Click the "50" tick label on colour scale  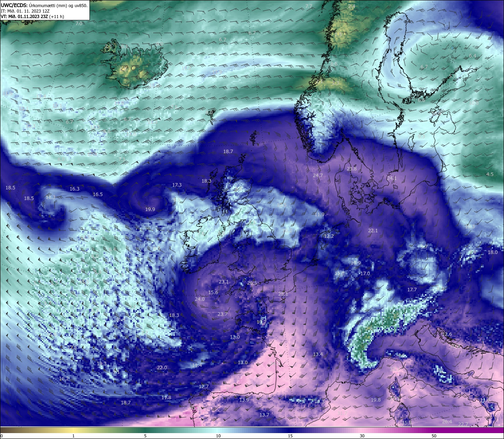434,436
